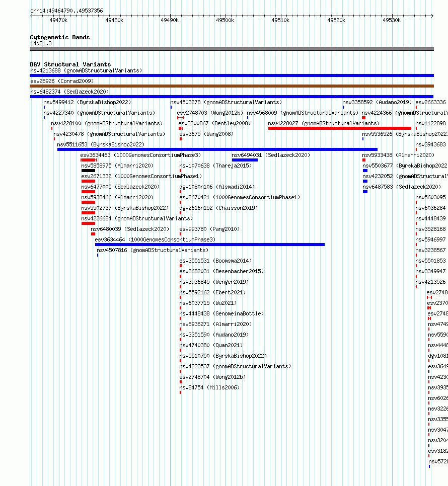Click the nsv4226684 gnomADStructuralVariants red bar
The height and width of the screenshot is (486, 448).
(x=89, y=223)
